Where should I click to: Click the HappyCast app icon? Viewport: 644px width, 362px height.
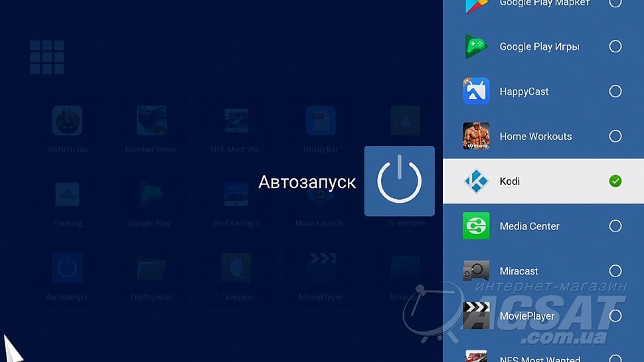click(x=476, y=91)
